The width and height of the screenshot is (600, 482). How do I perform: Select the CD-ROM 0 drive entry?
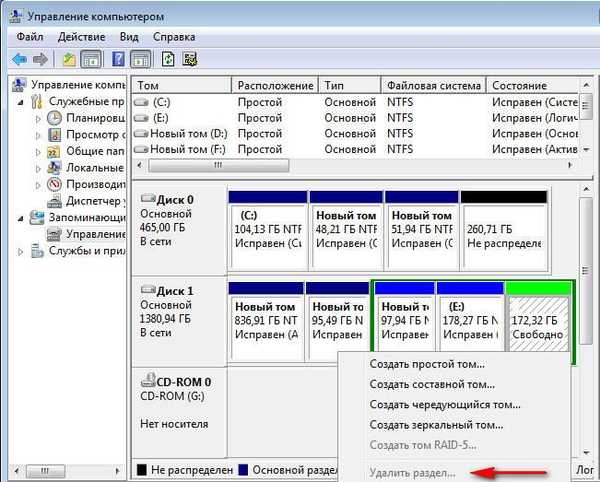pyautogui.click(x=180, y=381)
